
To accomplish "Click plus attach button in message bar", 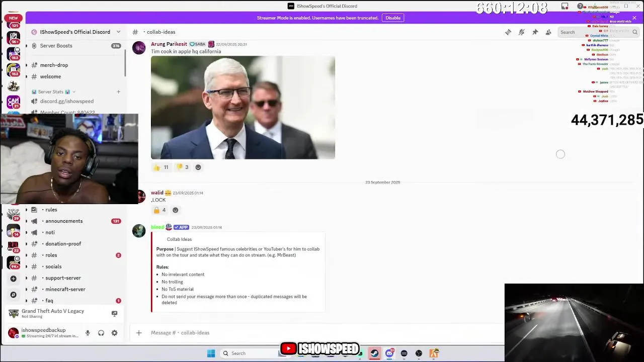I will pos(139,333).
